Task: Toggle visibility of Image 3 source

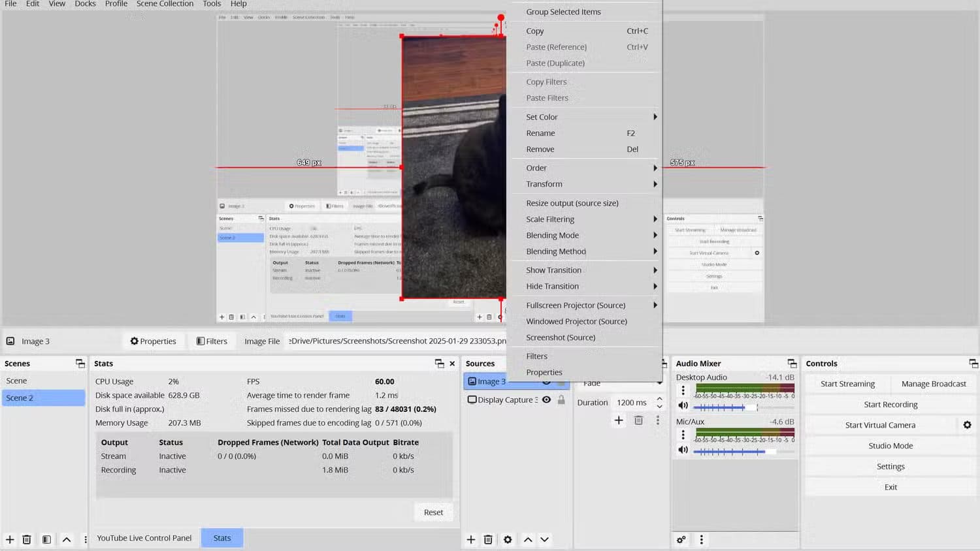Action: (546, 383)
